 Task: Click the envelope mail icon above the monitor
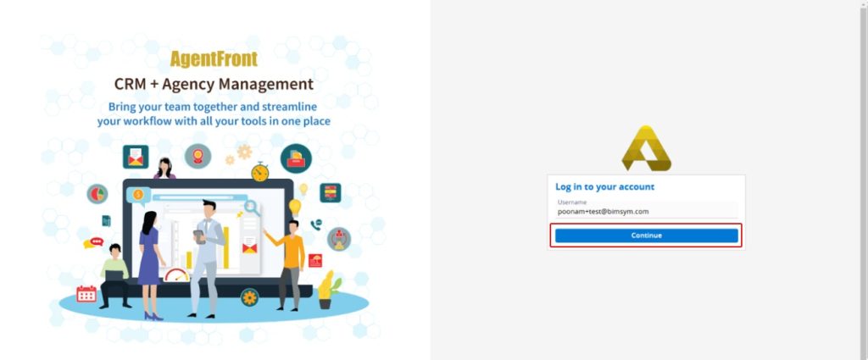(136, 157)
